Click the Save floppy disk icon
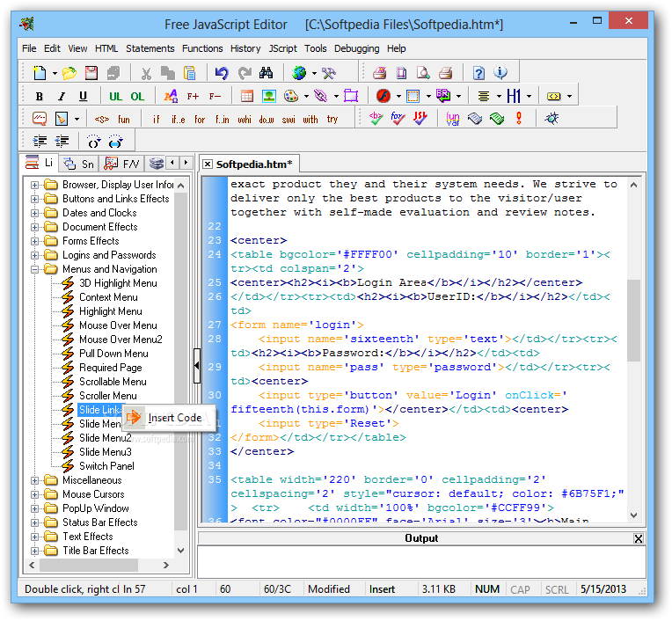Viewport: 672px width, 621px height. pos(91,73)
